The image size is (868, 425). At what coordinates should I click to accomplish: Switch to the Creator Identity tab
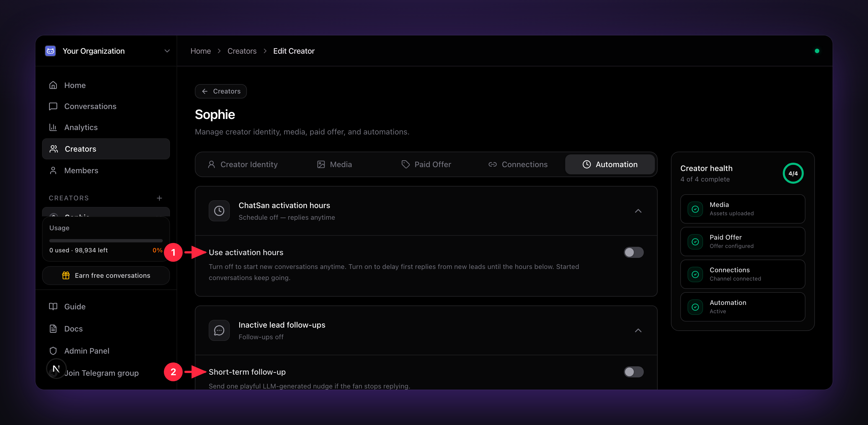(x=243, y=164)
